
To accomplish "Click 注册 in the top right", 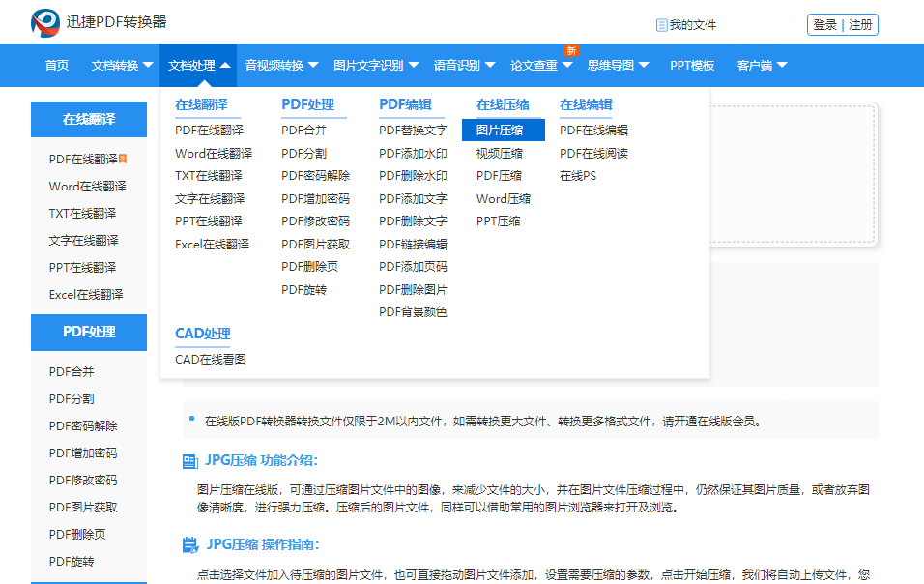I will (x=860, y=25).
